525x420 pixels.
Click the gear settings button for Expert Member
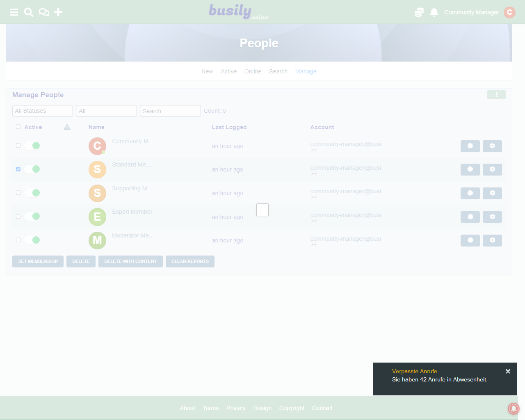pos(492,217)
